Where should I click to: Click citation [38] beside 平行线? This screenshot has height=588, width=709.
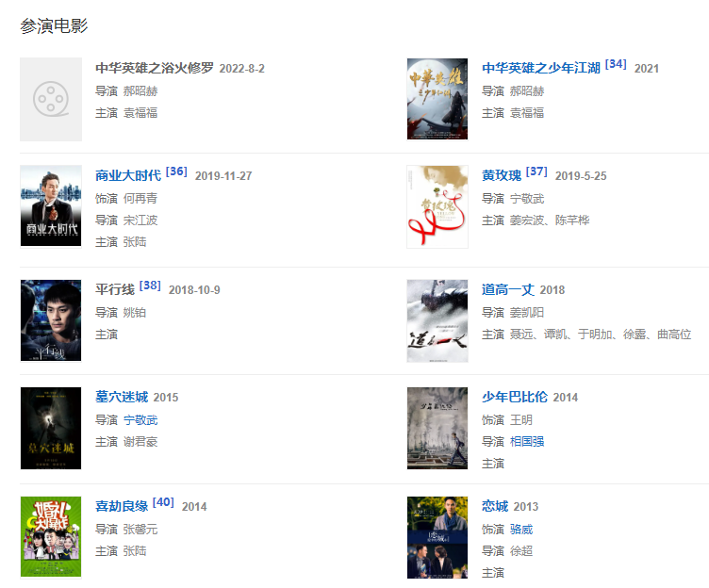150,286
